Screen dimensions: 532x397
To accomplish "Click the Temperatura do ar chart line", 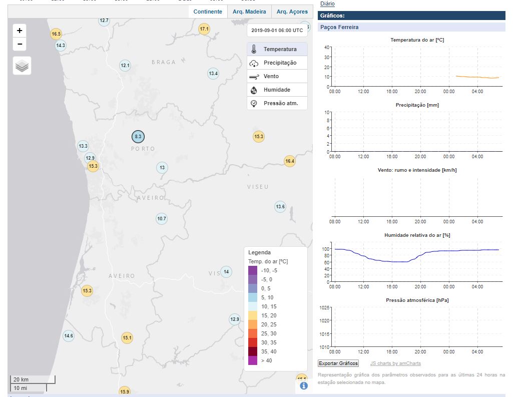I will tap(477, 77).
